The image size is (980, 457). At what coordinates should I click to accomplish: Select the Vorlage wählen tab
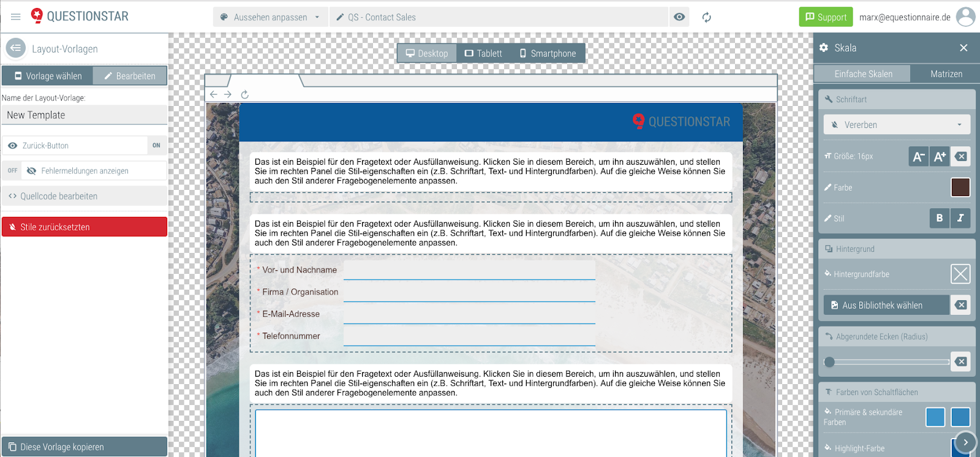pyautogui.click(x=48, y=76)
